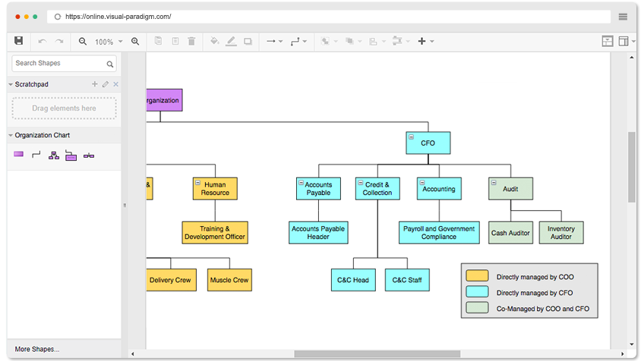Click the Redo arrow
644x361 pixels.
click(x=59, y=41)
